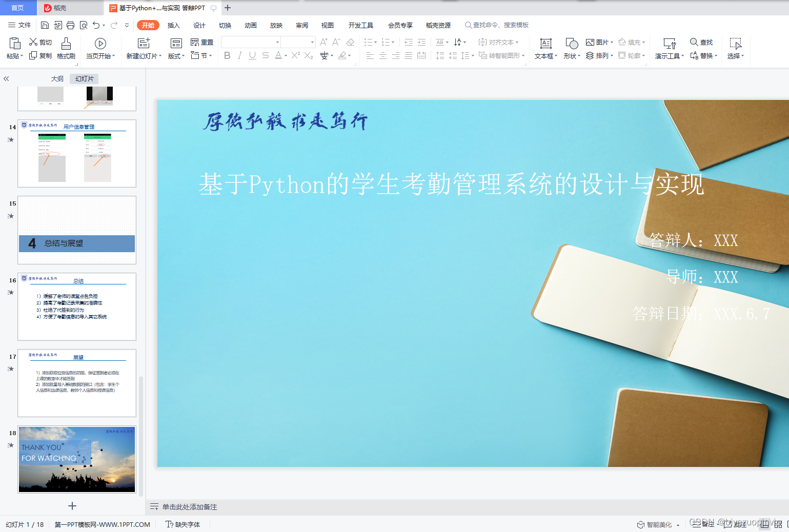The image size is (789, 532).
Task: Switch to the 设计 ribbon tab
Action: tap(199, 25)
